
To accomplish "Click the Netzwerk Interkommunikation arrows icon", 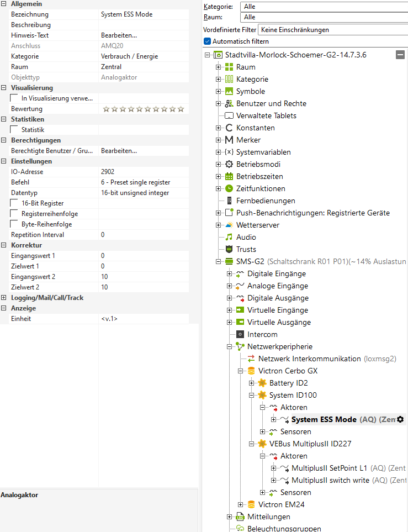I will coord(251,359).
